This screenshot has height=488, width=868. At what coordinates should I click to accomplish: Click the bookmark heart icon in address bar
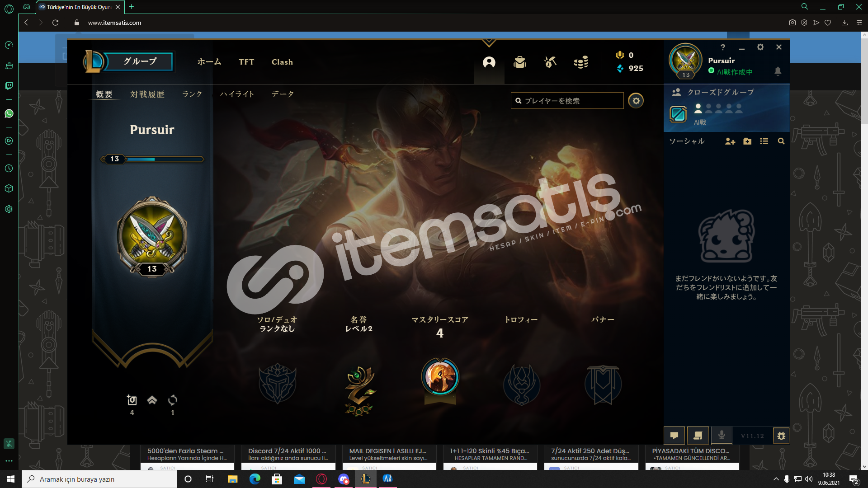827,23
